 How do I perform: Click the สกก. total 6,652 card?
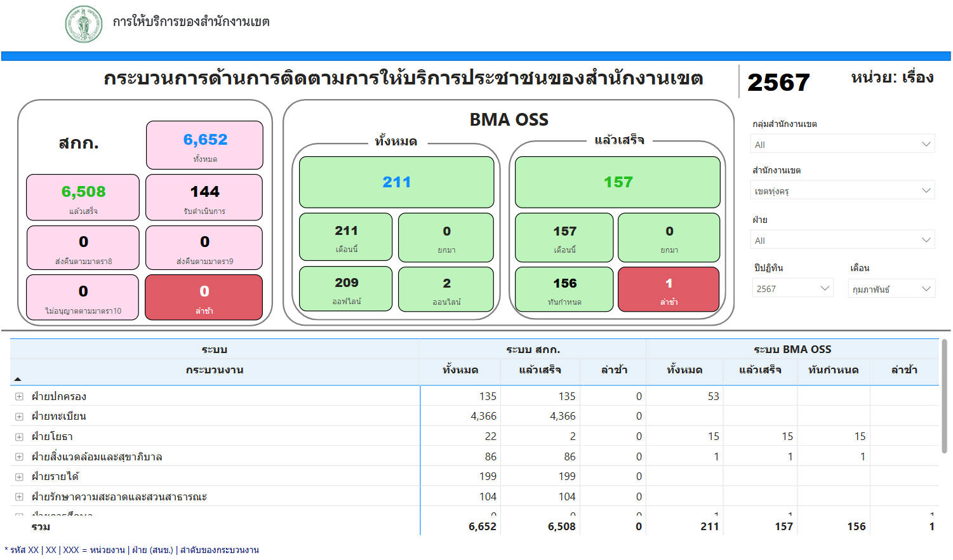(x=204, y=145)
